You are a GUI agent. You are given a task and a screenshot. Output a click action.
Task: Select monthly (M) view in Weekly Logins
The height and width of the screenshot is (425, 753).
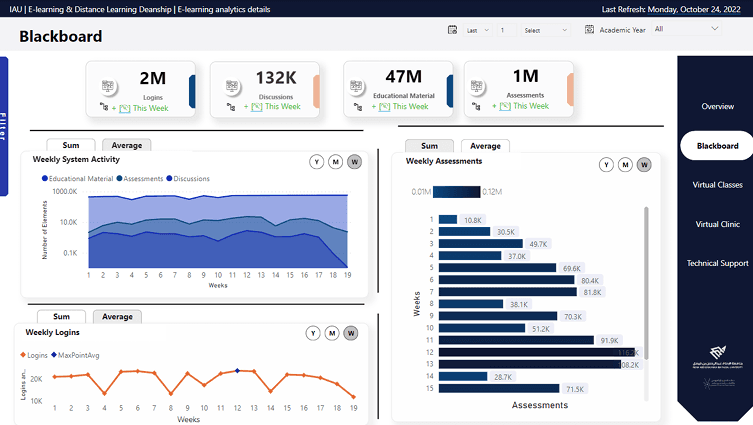(332, 333)
